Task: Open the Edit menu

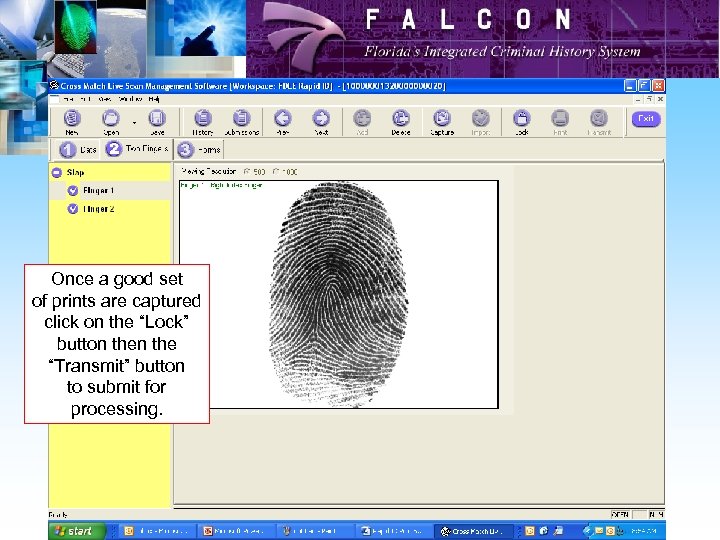Action: [84, 99]
